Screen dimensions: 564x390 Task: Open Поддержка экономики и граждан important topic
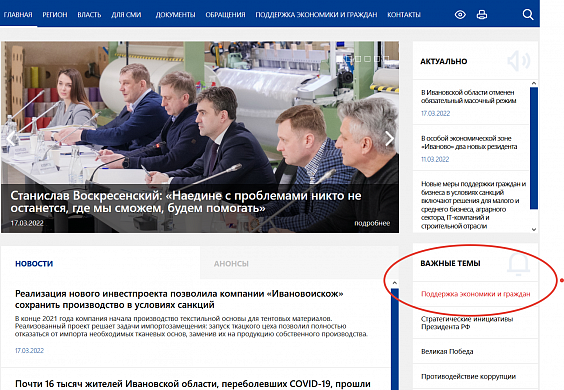coord(476,294)
